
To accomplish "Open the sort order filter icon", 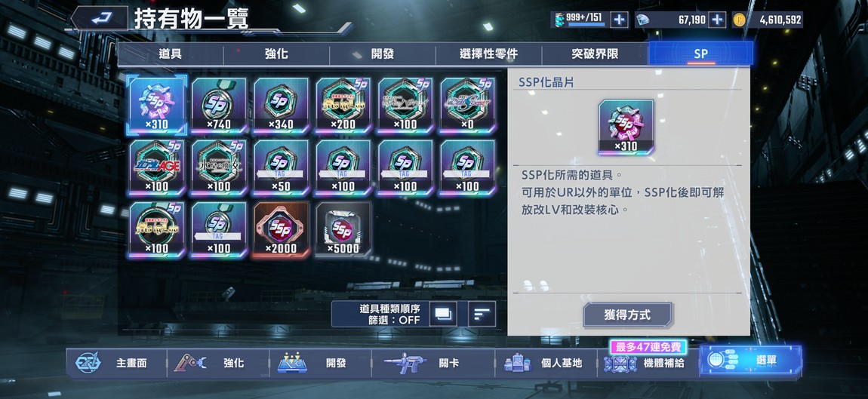I will click(482, 315).
